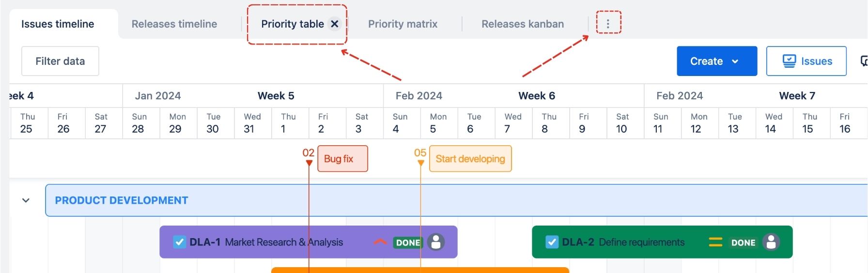Click the assignee avatar on DLA-2
Viewport: 868px width, 273px height.
771,242
